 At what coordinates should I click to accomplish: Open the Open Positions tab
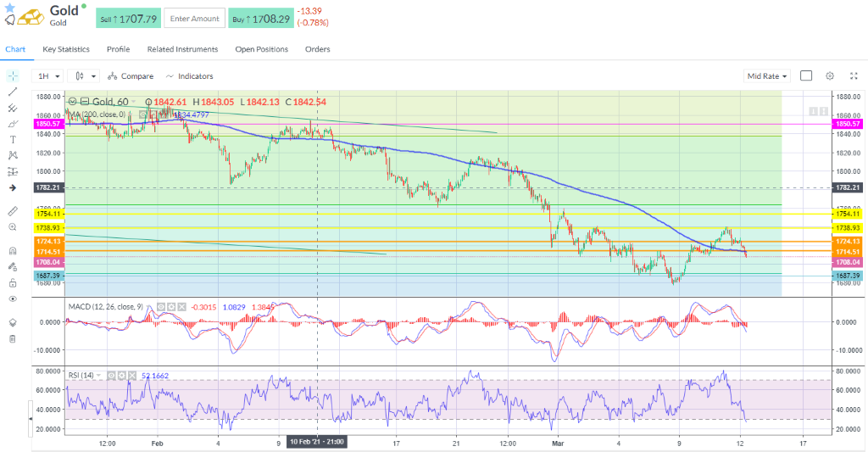pyautogui.click(x=261, y=49)
